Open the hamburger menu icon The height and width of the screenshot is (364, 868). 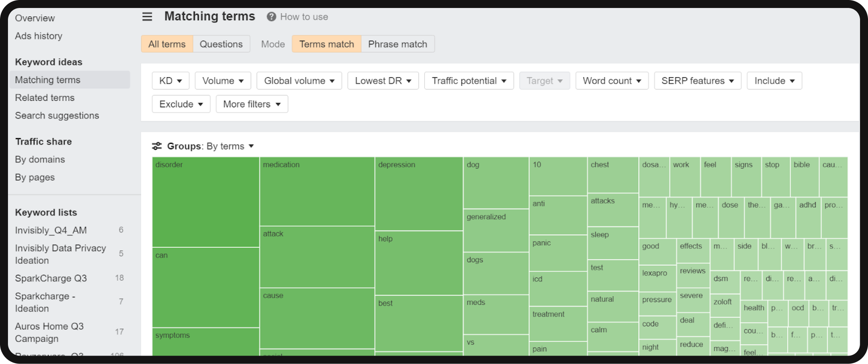tap(147, 17)
